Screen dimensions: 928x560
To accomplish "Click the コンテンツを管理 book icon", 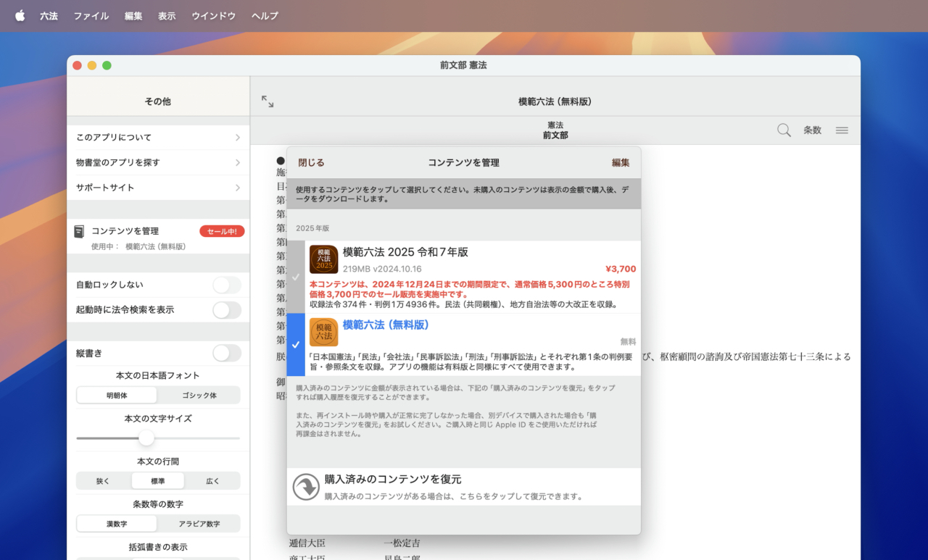I will coord(80,232).
